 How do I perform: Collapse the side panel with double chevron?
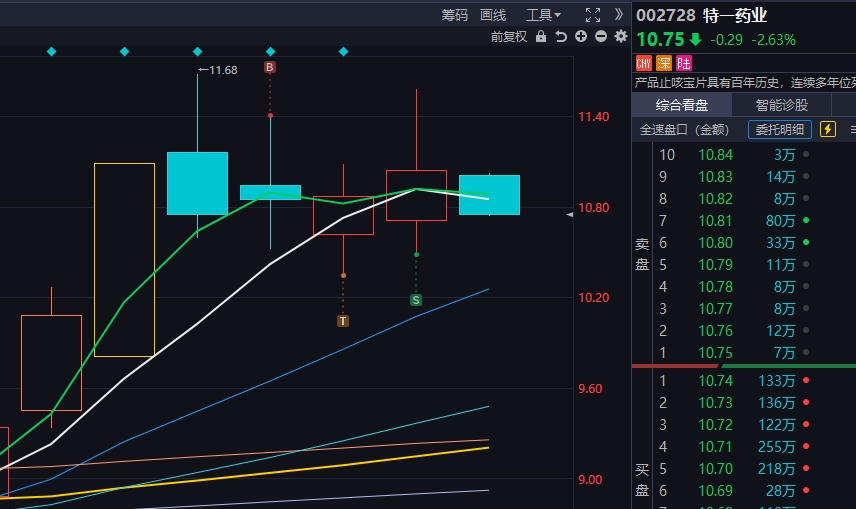tap(619, 14)
